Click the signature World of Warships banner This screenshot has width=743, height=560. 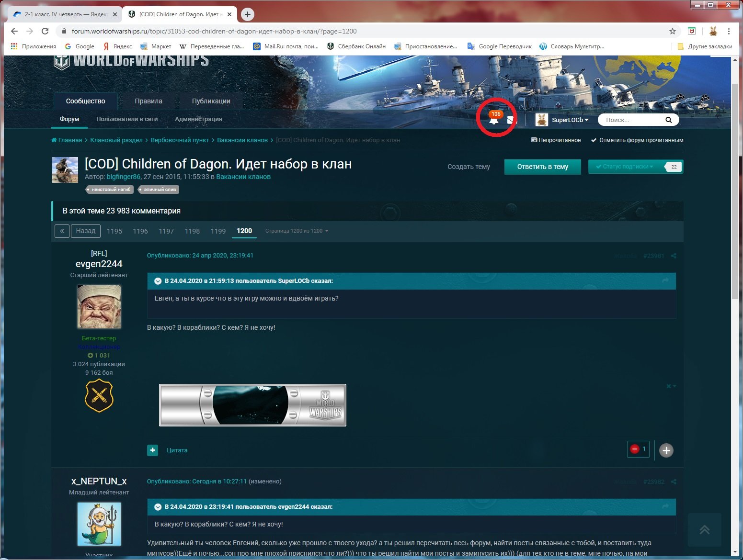tap(252, 405)
